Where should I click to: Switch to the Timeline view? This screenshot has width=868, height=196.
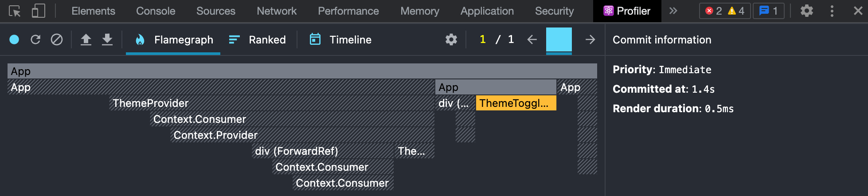coord(340,40)
